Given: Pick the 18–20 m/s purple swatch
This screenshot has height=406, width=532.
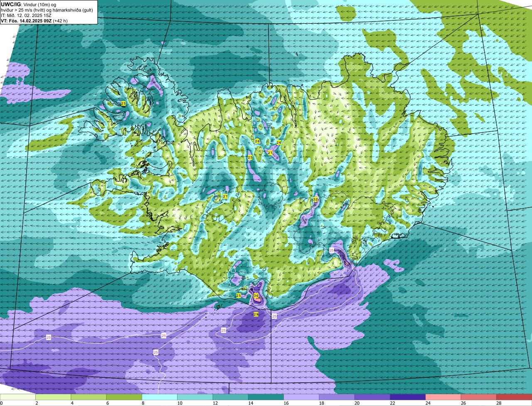Looking at the screenshot, I should pos(337,397).
